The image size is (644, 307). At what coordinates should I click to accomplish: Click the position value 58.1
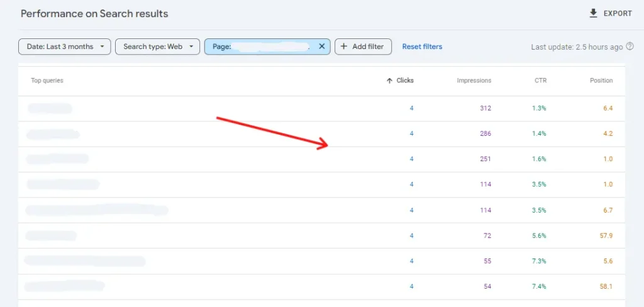click(607, 286)
